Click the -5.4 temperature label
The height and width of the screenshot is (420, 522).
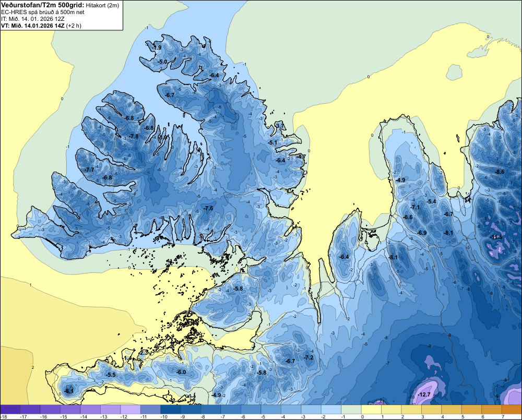click(432, 202)
